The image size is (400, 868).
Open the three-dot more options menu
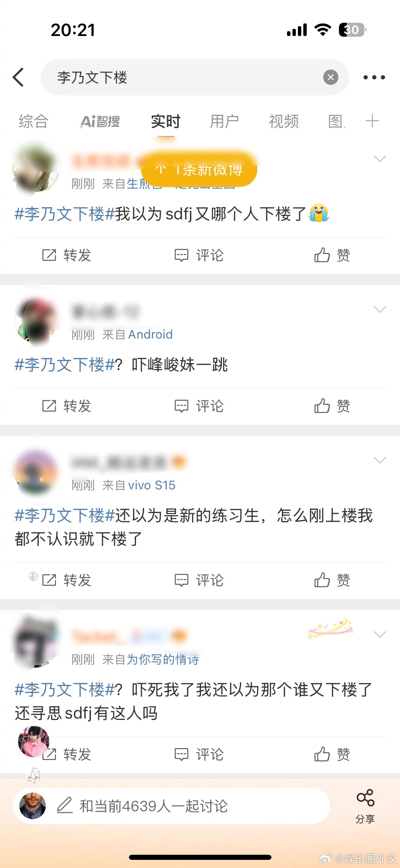point(374,77)
